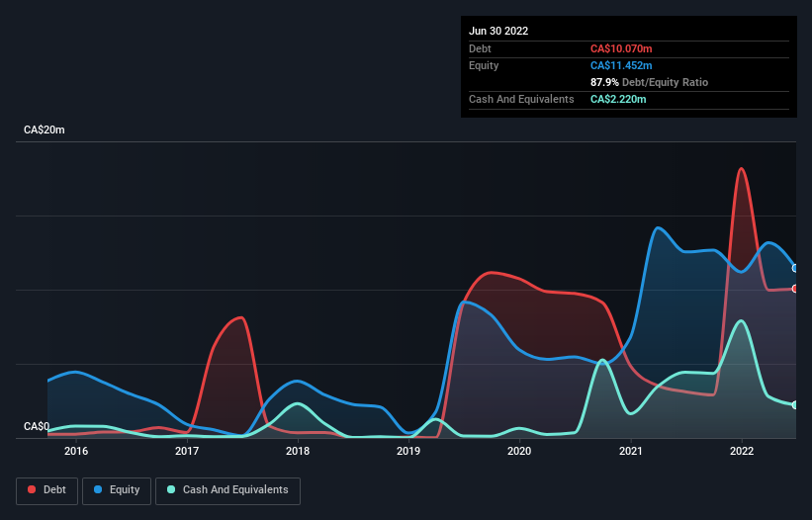The height and width of the screenshot is (520, 812).
Task: Click the Debt value CA$10.070m in tooltip
Action: pos(621,48)
